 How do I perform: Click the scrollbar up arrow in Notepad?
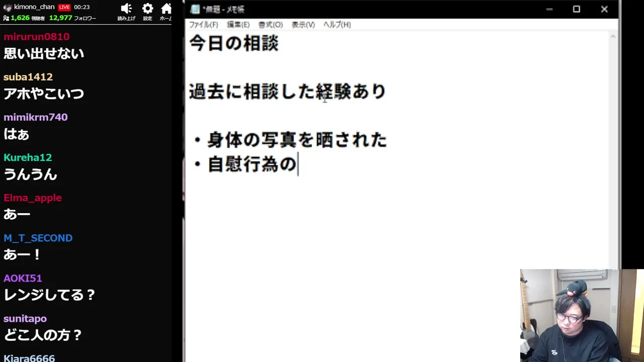click(x=613, y=36)
